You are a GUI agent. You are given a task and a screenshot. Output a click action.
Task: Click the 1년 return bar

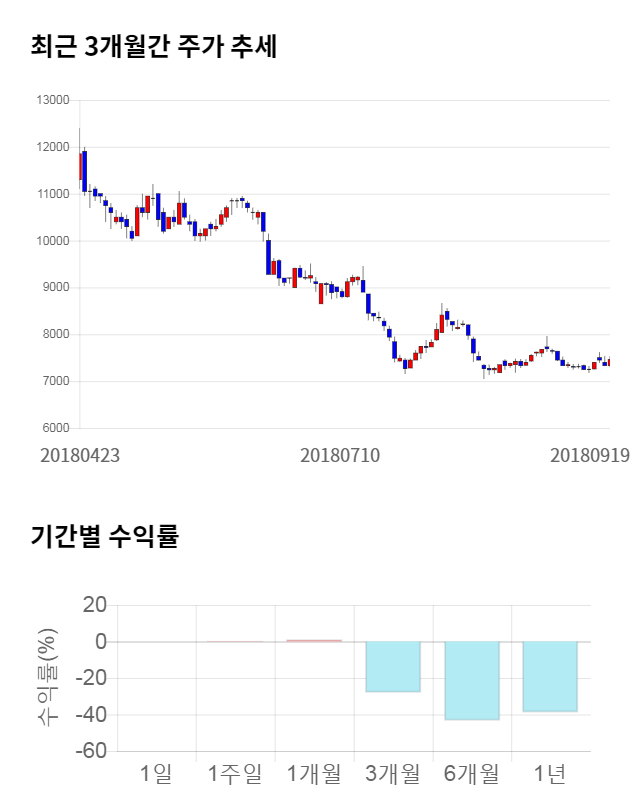[x=550, y=676]
